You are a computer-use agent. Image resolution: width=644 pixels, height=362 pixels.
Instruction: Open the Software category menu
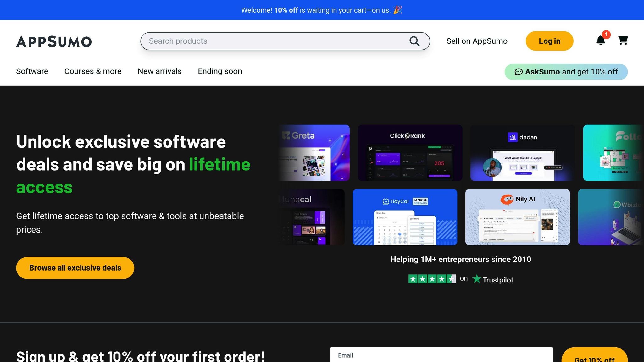pos(32,71)
